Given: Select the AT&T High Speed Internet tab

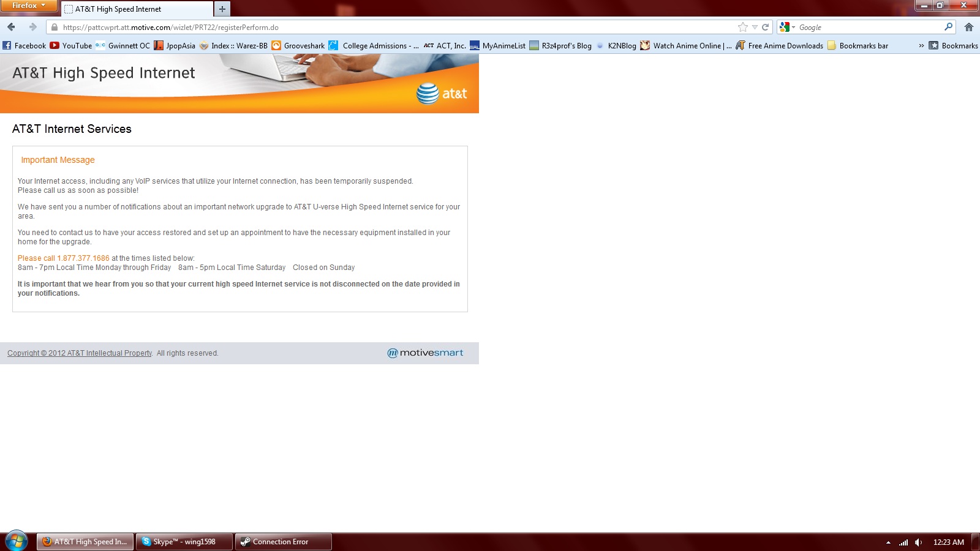Looking at the screenshot, I should [x=137, y=9].
